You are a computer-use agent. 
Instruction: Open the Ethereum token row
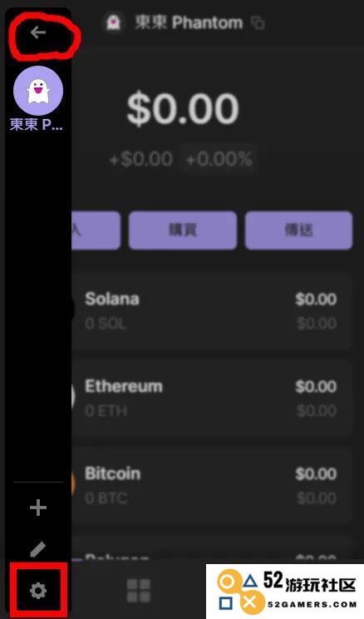pos(212,399)
